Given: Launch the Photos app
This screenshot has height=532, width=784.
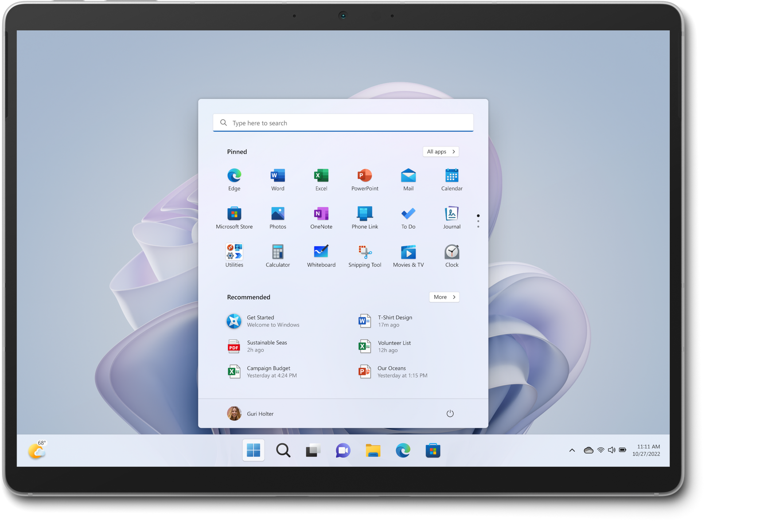Looking at the screenshot, I should click(x=277, y=218).
